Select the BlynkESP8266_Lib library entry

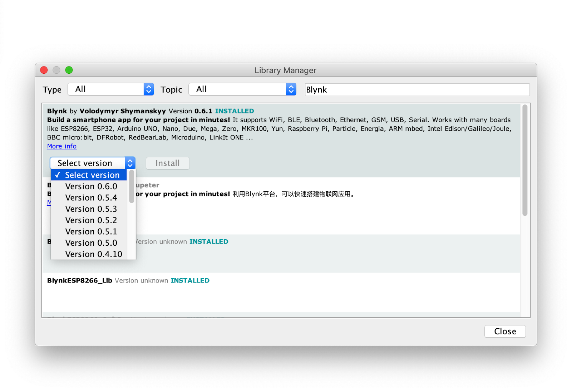[281, 292]
